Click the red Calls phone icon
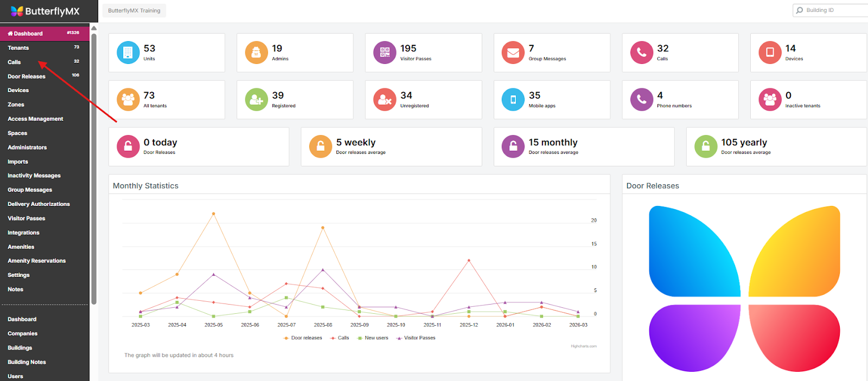 pos(641,53)
